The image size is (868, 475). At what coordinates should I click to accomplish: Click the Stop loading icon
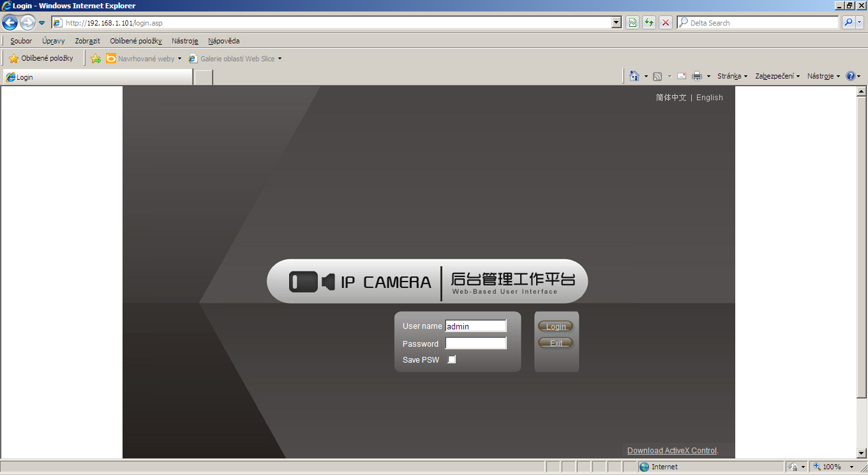coord(666,23)
